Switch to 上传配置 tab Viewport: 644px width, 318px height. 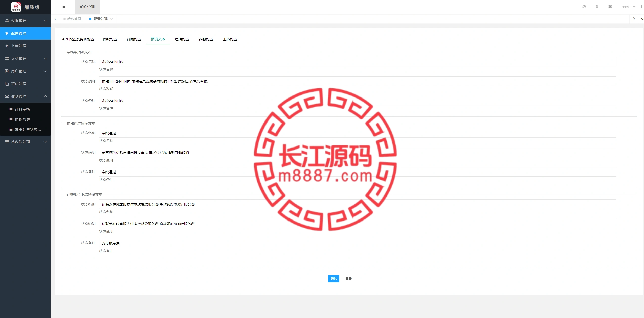(230, 39)
